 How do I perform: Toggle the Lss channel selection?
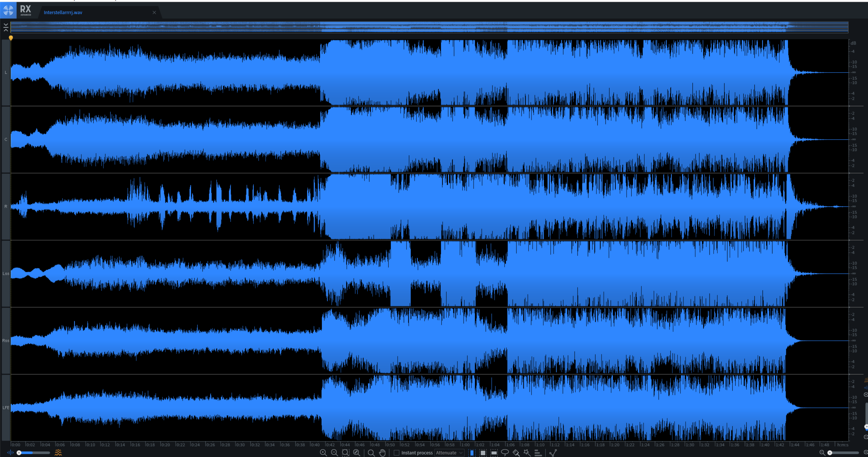pos(6,274)
